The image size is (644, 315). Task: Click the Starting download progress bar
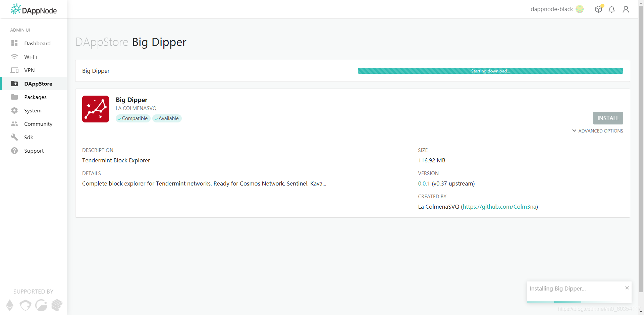pyautogui.click(x=490, y=71)
